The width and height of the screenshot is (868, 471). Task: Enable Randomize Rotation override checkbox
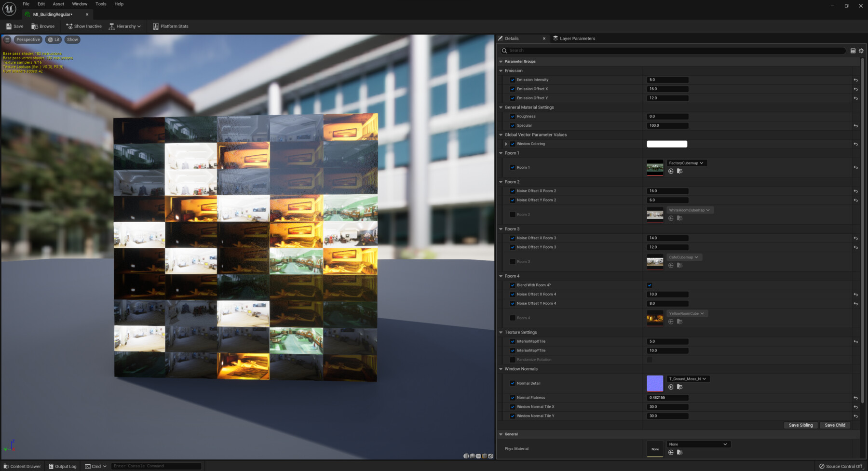(x=513, y=360)
